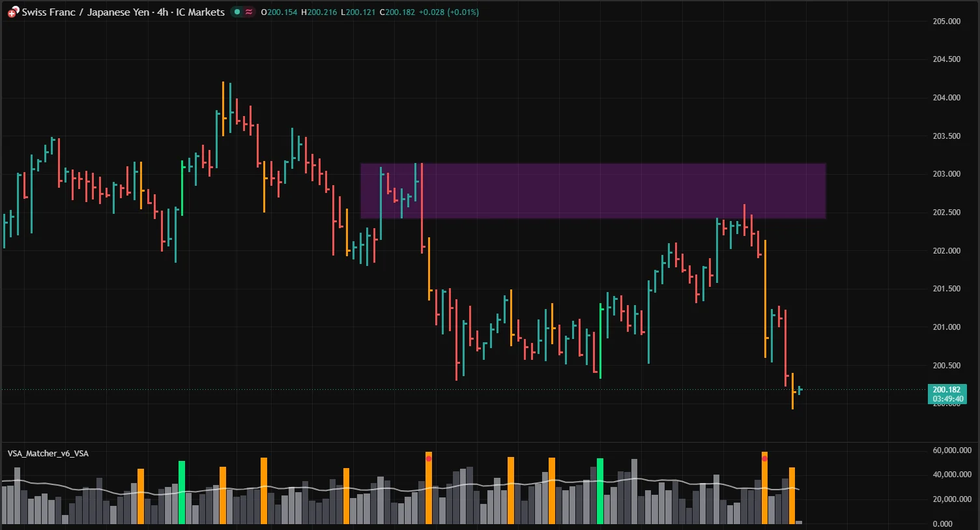Open symbol search via Swiss Franc / Japanese Yen title
Viewport: 980px width, 530px height.
tap(86, 12)
